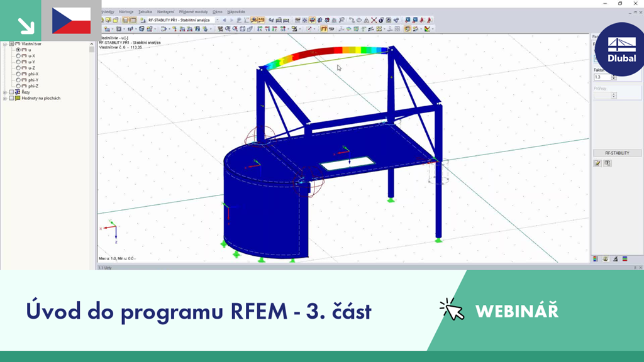Click the triangle warning icon in toolbar

pyautogui.click(x=367, y=20)
